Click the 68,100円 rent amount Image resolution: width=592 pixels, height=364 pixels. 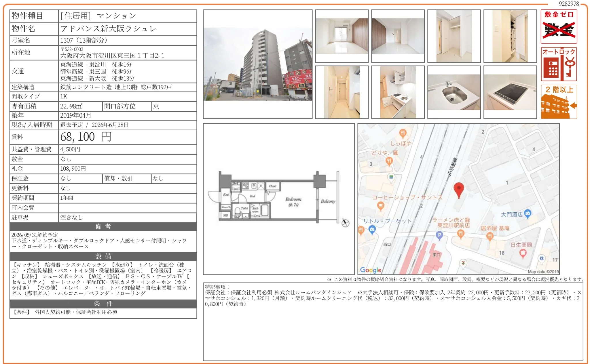pyautogui.click(x=86, y=137)
